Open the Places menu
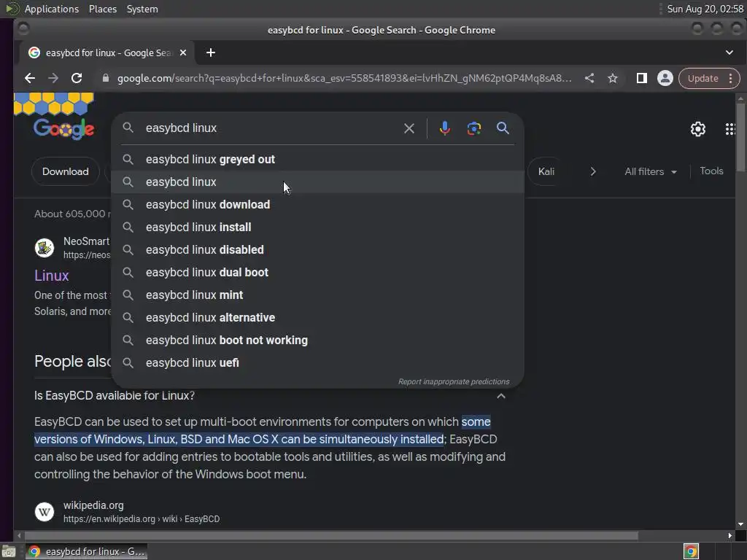The width and height of the screenshot is (747, 560). tap(102, 9)
